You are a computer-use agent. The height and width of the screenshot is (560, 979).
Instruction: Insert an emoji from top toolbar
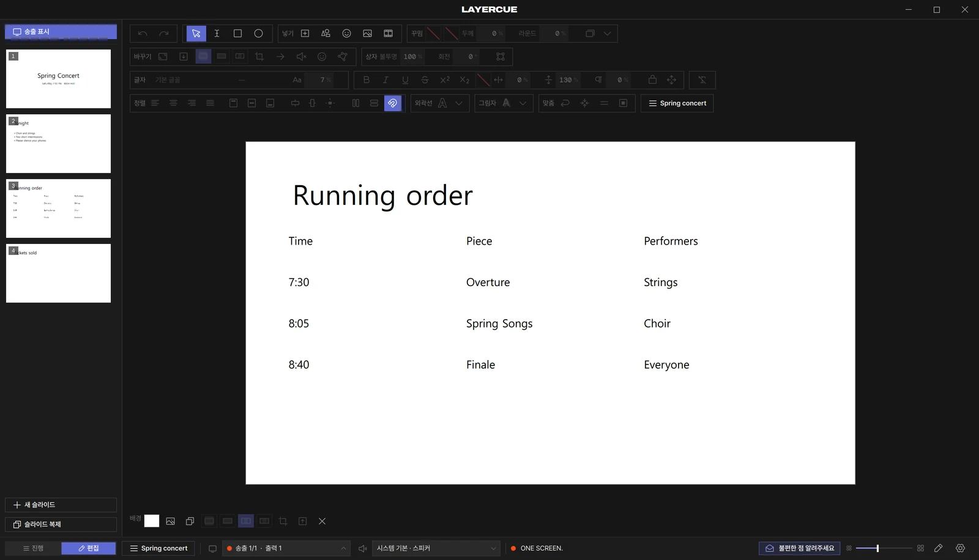[346, 34]
